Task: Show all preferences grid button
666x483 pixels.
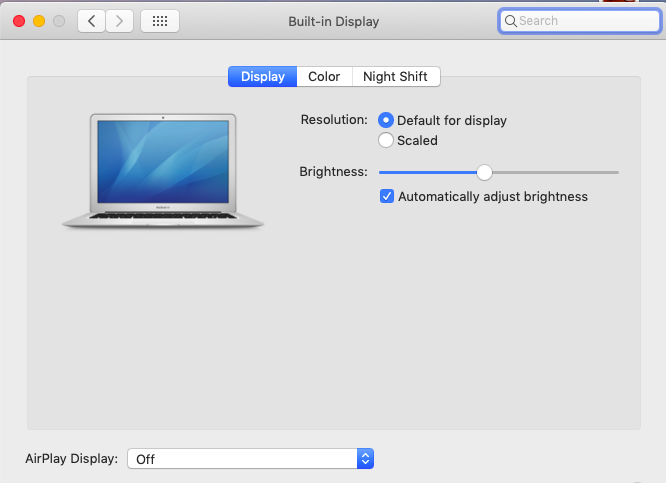Action: point(160,21)
